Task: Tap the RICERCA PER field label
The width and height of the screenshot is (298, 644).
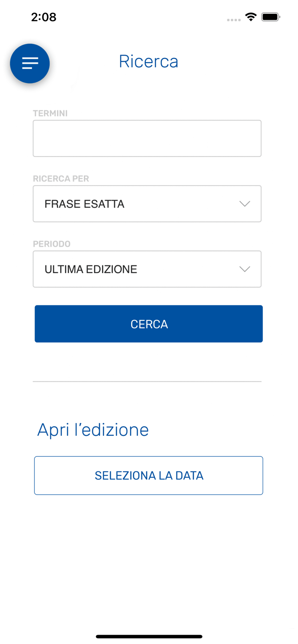Action: point(61,178)
